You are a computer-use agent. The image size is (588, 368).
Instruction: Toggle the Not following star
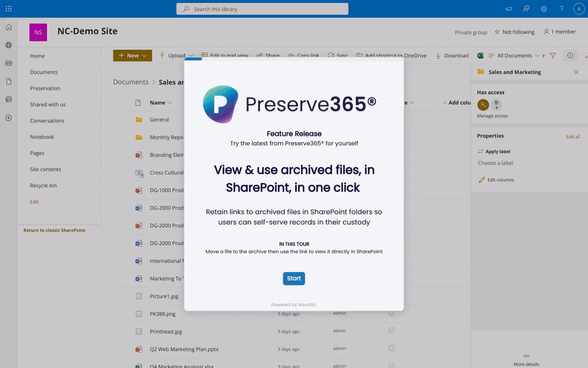514,32
